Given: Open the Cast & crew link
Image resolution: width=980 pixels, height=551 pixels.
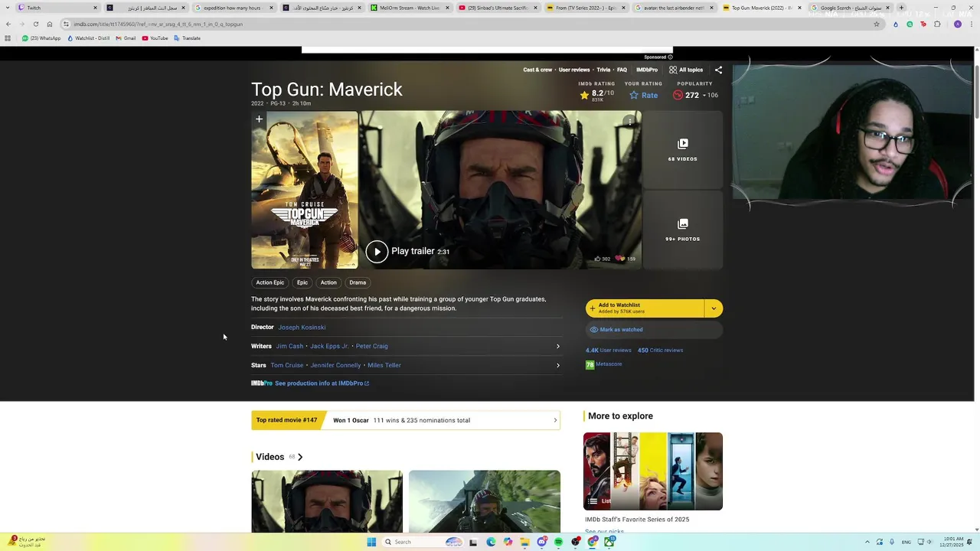Looking at the screenshot, I should tap(537, 70).
